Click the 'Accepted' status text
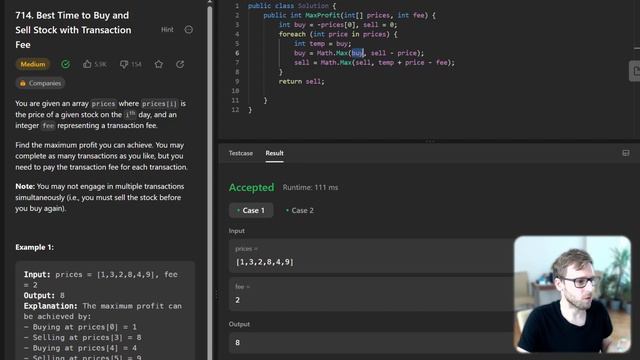This screenshot has height=360, width=640. (251, 187)
